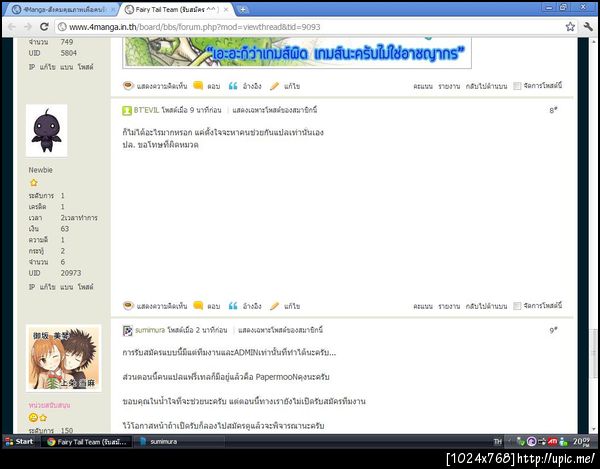The width and height of the screenshot is (600, 469).
Task: Click the UID value 20973
Action: coord(71,273)
